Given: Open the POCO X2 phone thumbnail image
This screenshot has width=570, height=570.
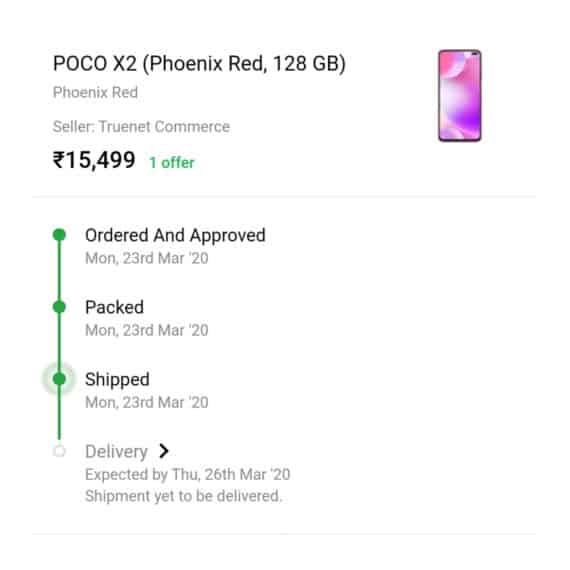Looking at the screenshot, I should [460, 96].
